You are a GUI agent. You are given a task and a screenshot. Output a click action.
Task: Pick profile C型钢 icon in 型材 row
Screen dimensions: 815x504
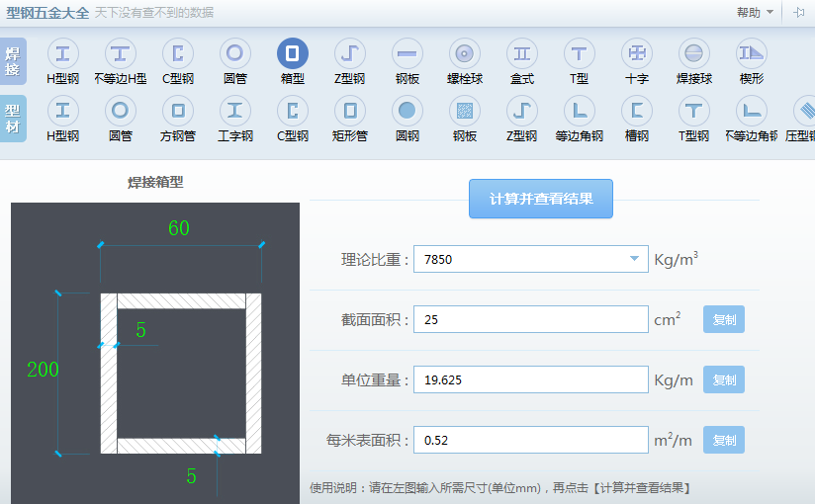click(x=292, y=111)
